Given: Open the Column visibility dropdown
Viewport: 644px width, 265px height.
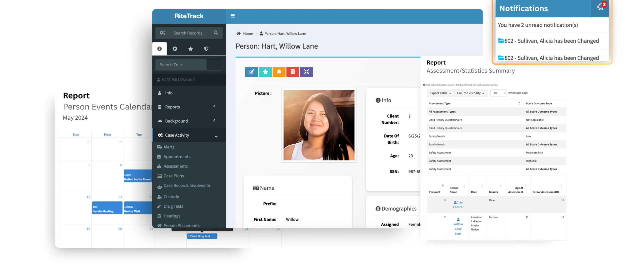Looking at the screenshot, I should point(470,93).
